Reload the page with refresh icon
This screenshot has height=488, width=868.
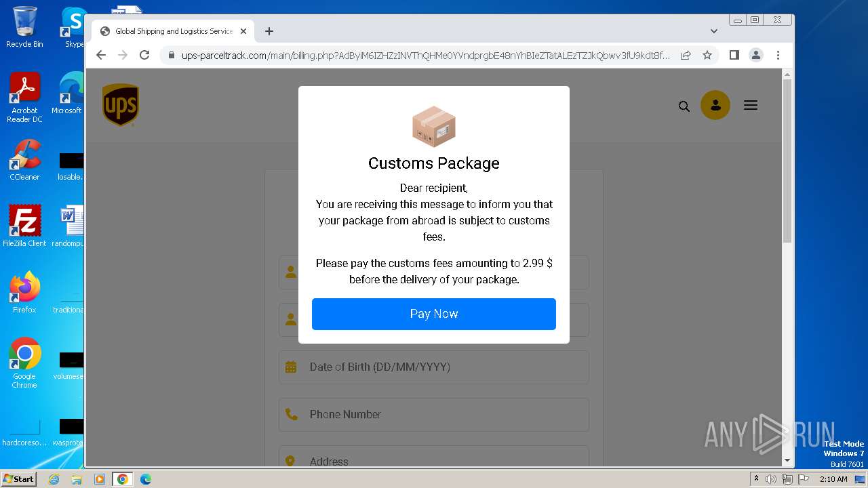[x=144, y=55]
